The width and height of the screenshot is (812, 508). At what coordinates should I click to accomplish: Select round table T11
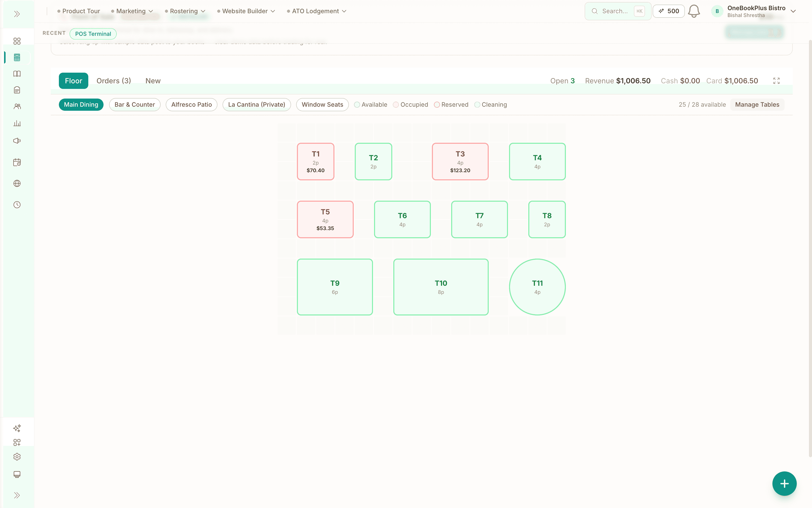click(x=537, y=287)
